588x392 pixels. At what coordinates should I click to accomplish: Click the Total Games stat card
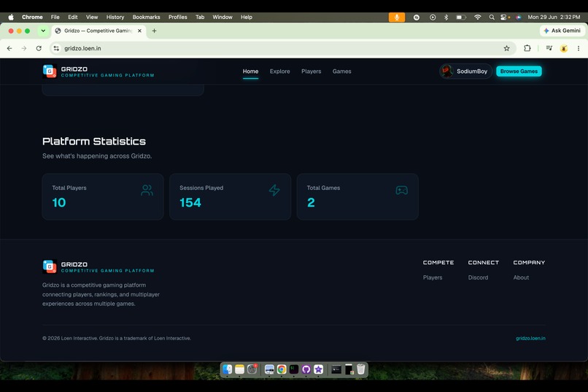[x=357, y=196]
